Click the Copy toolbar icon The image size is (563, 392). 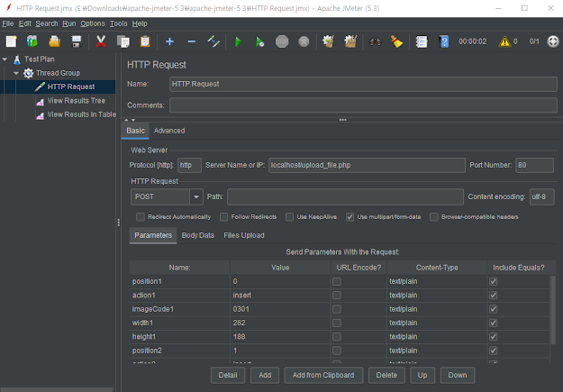123,41
